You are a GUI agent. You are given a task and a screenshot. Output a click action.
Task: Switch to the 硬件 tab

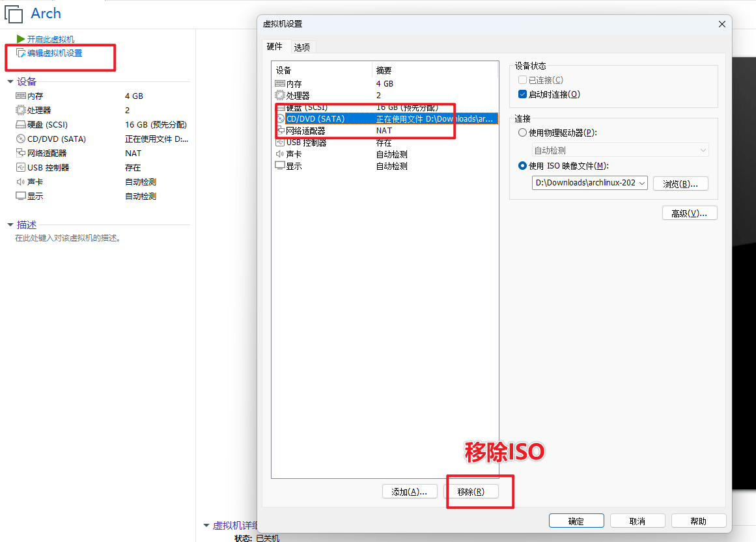pos(275,47)
